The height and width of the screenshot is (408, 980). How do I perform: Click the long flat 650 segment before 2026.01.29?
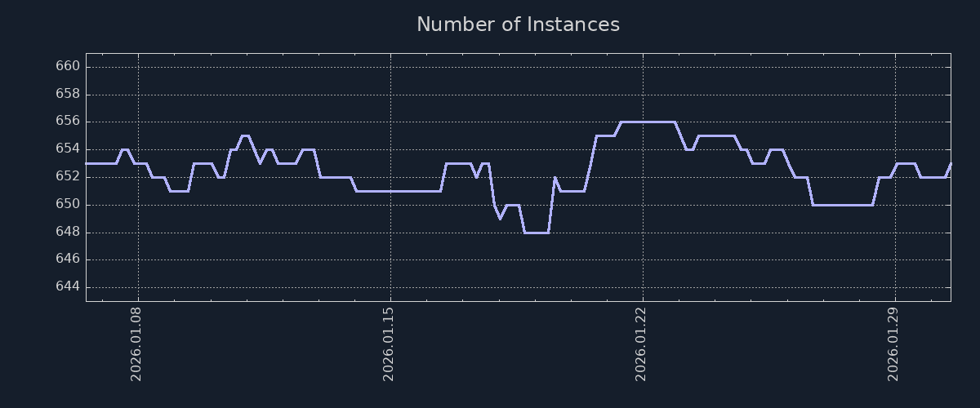point(842,205)
